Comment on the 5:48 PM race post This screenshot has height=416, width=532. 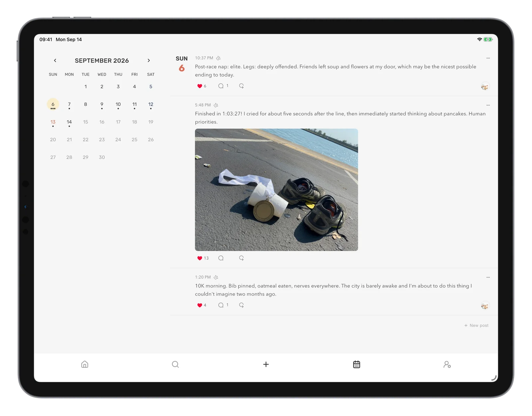[221, 258]
